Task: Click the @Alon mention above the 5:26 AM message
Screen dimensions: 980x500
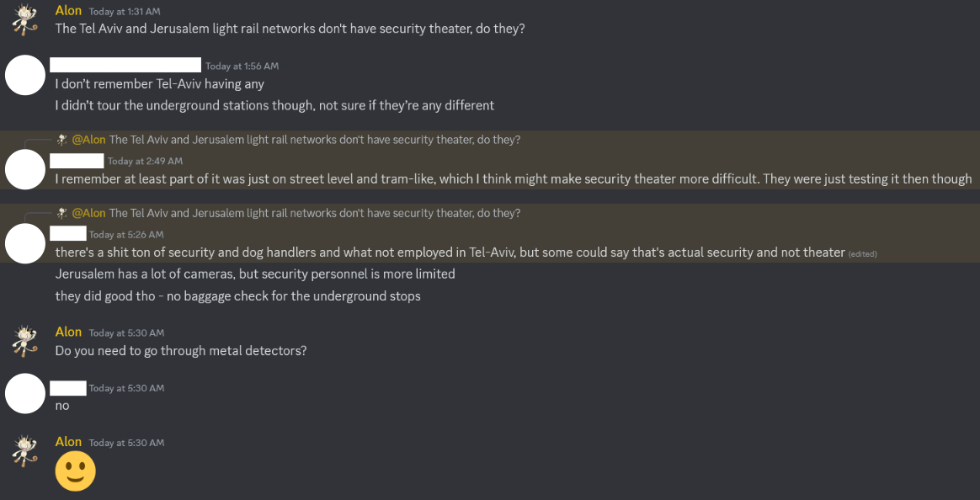Action: coord(88,214)
